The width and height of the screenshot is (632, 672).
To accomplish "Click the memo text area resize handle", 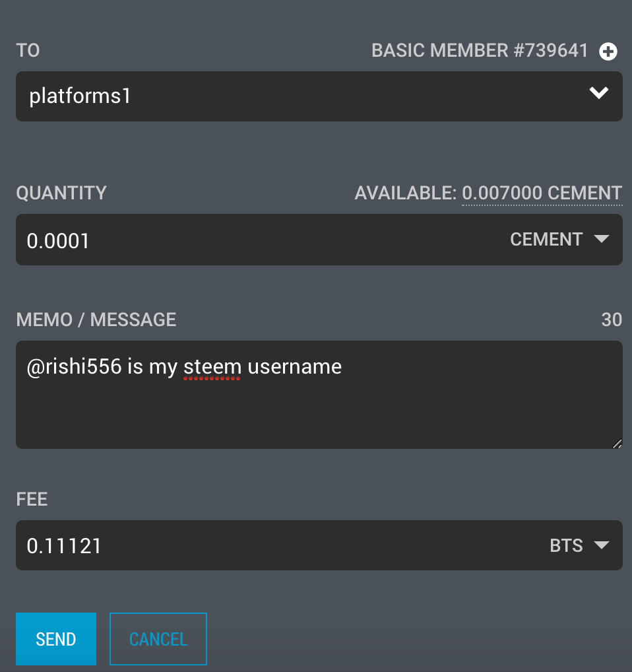I will coord(617,444).
